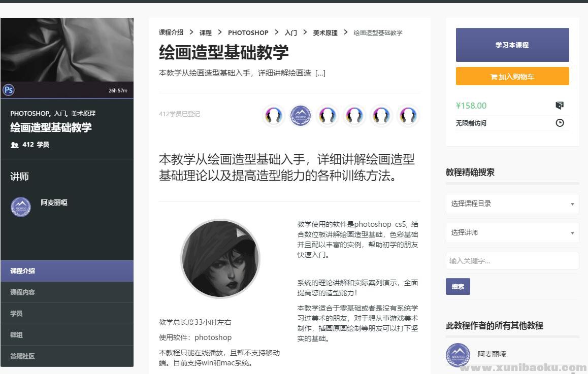The image size is (588, 374).
Task: Switch to the 课程内容 sidebar tab
Action: [x=67, y=292]
